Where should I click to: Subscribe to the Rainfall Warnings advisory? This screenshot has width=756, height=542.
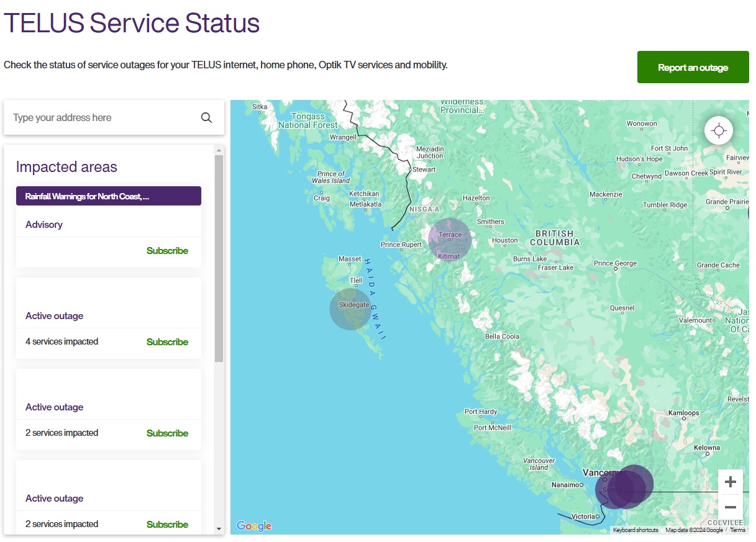(x=167, y=251)
